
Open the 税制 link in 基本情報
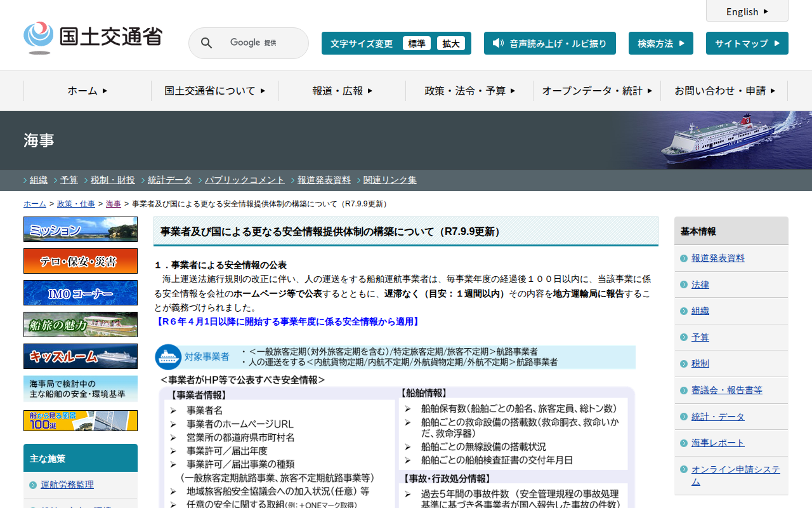click(700, 364)
